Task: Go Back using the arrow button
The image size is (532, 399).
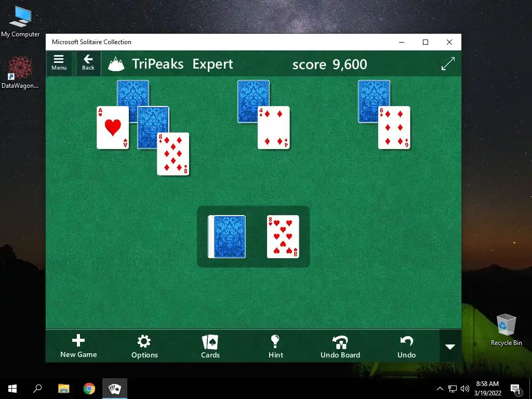Action: click(88, 63)
